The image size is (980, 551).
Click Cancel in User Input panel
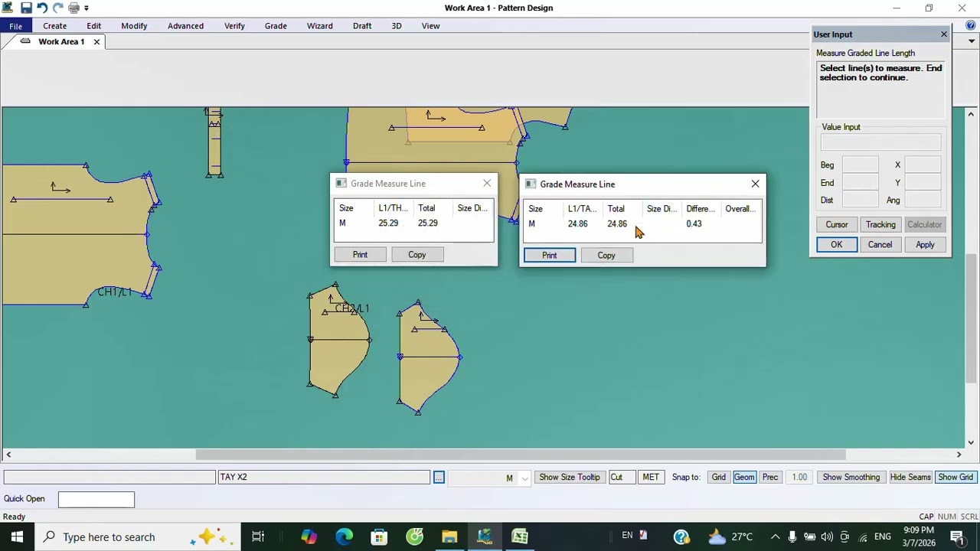[x=880, y=245]
